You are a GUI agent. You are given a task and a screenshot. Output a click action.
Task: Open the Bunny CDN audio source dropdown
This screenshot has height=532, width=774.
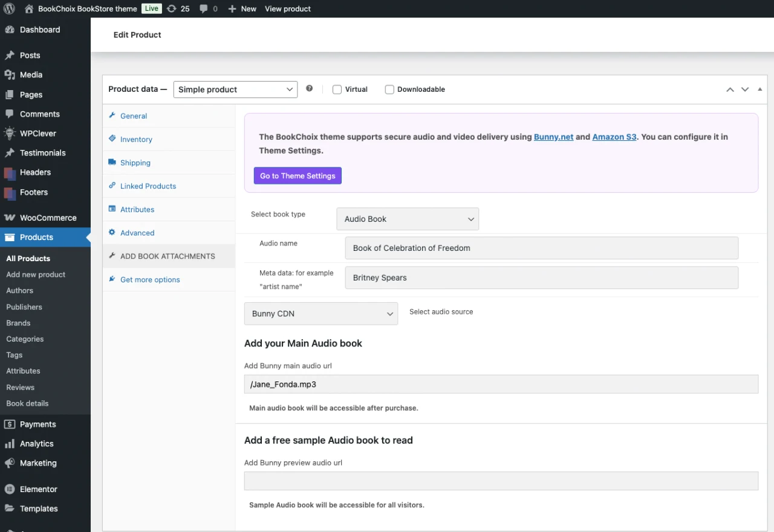pyautogui.click(x=320, y=314)
